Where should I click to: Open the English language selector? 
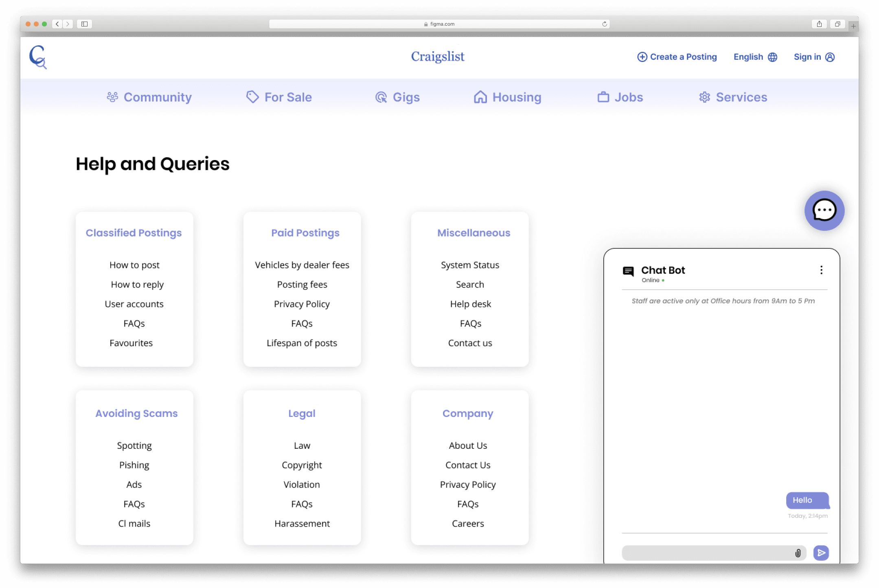click(x=748, y=57)
